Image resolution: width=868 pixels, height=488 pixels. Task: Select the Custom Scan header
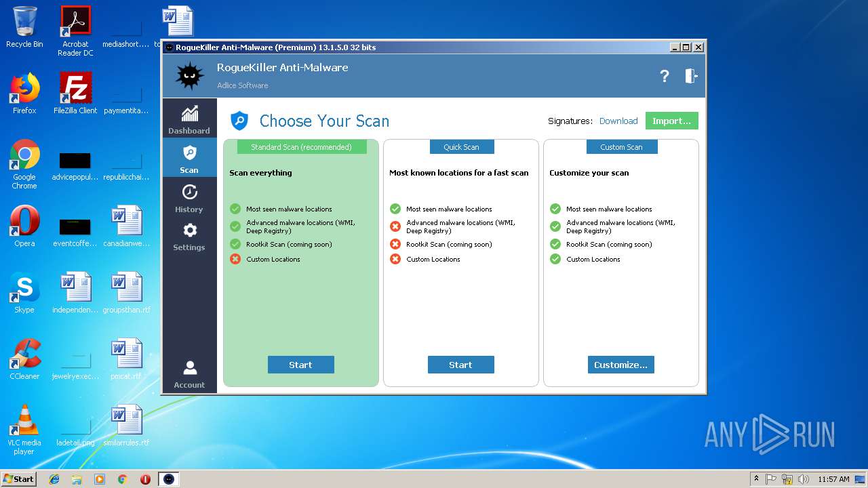tap(621, 147)
